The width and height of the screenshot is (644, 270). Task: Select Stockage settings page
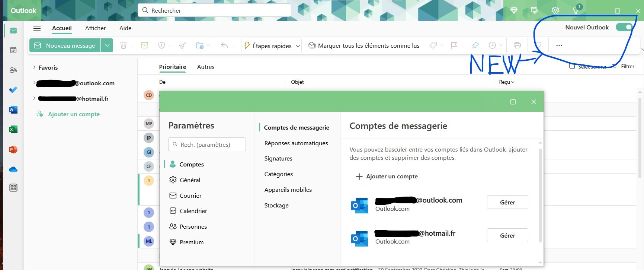click(x=276, y=205)
